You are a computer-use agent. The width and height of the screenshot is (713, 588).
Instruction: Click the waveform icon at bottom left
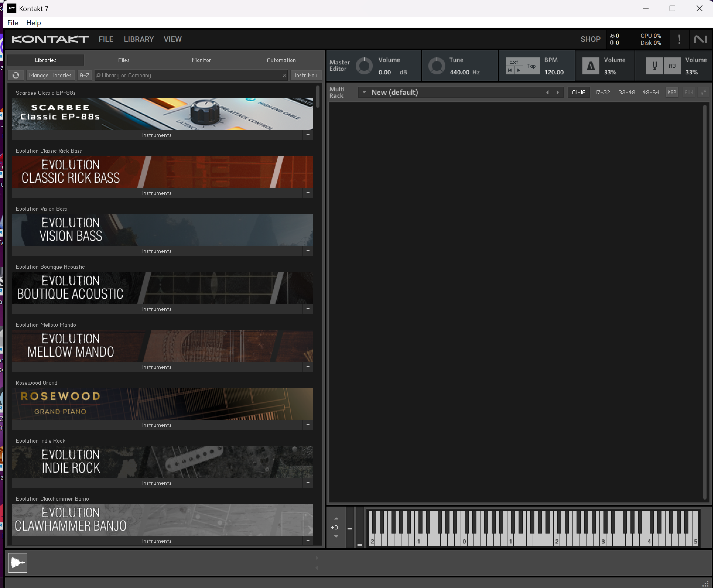tap(18, 563)
